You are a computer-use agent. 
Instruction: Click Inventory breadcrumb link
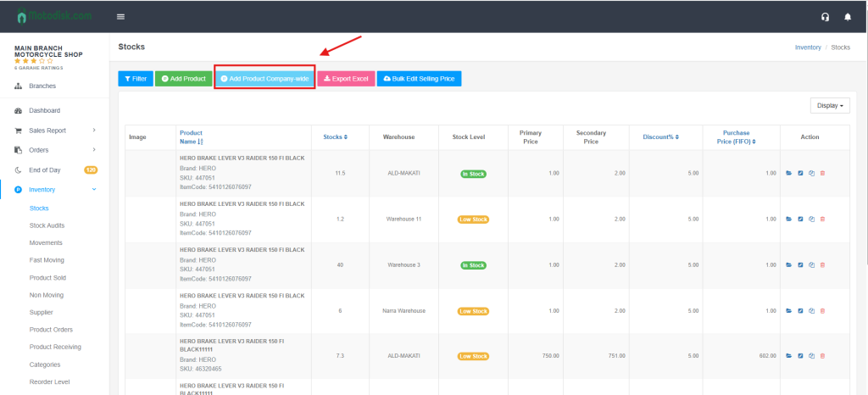(807, 47)
